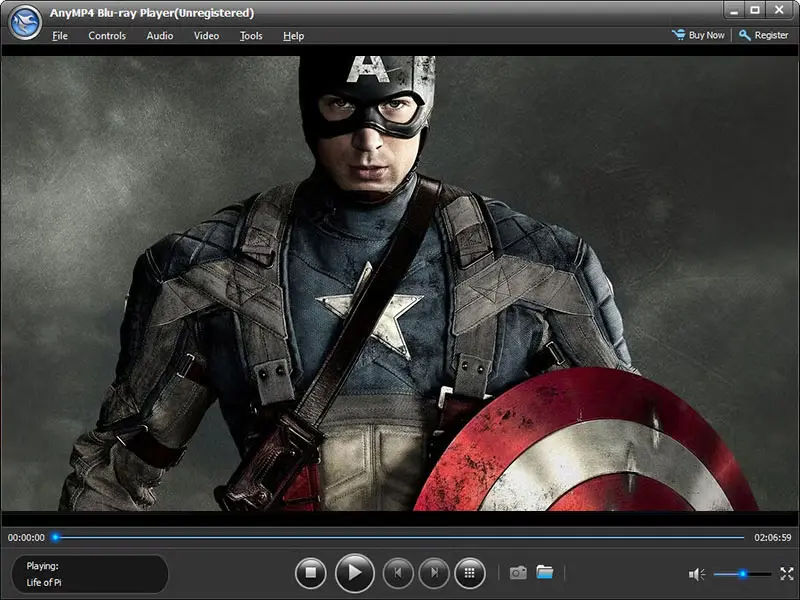This screenshot has height=600, width=800.
Task: Skip to the next chapter
Action: [x=433, y=573]
